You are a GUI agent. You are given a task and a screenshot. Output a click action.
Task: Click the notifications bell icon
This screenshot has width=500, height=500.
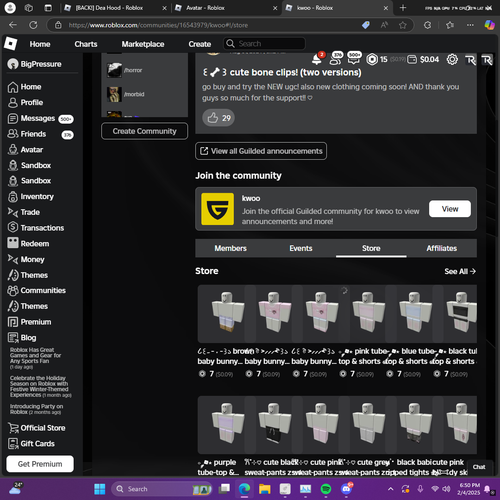pyautogui.click(x=317, y=60)
